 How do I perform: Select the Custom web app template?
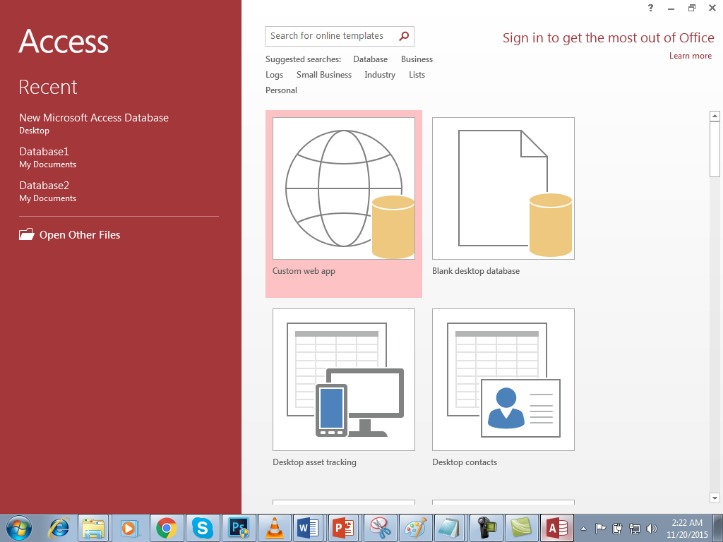point(344,203)
